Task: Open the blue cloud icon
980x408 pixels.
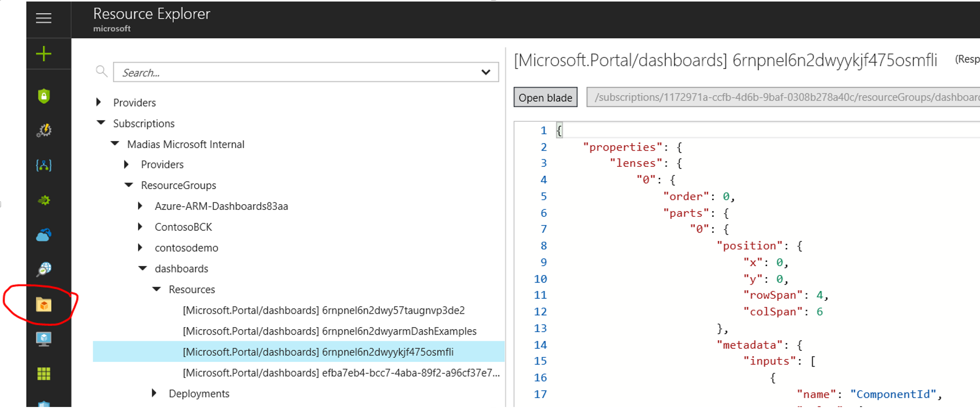Action: point(44,235)
